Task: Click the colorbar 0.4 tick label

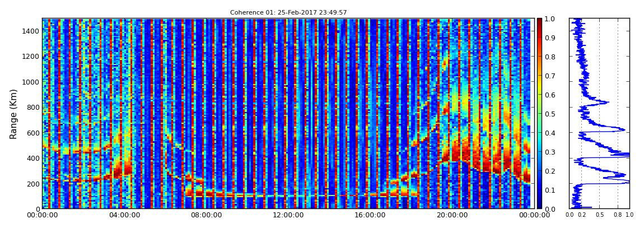Action: 551,133
